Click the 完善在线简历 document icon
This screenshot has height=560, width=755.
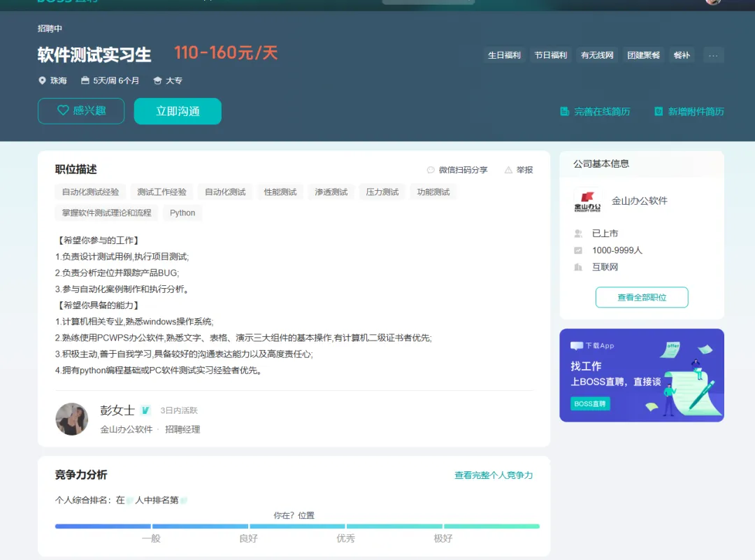pos(565,112)
